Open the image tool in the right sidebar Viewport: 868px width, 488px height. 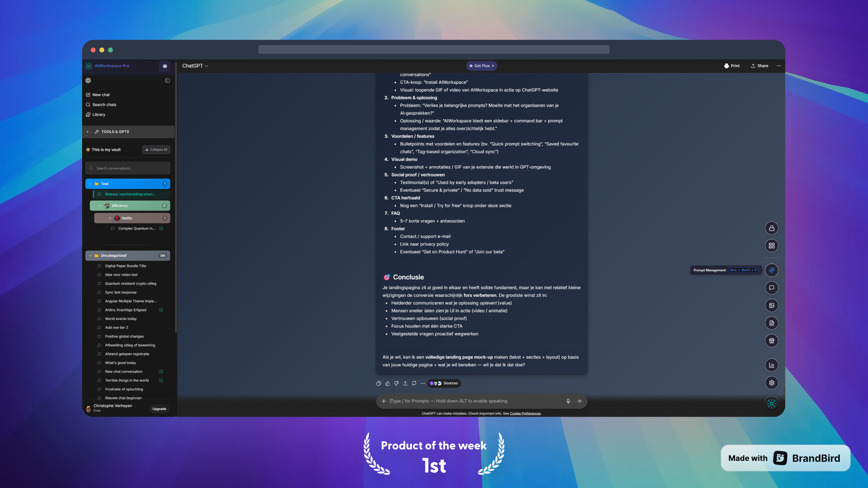click(x=772, y=305)
